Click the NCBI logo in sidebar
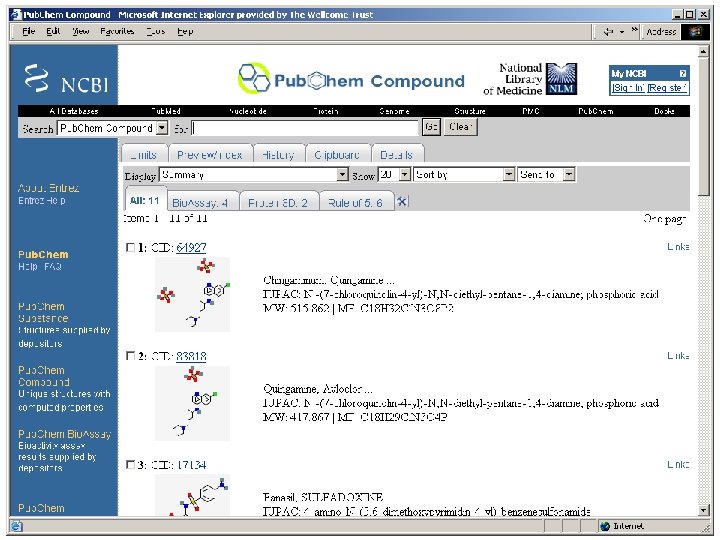 pos(65,79)
